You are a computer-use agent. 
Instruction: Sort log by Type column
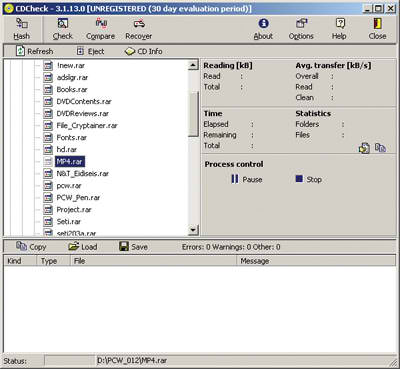point(53,261)
